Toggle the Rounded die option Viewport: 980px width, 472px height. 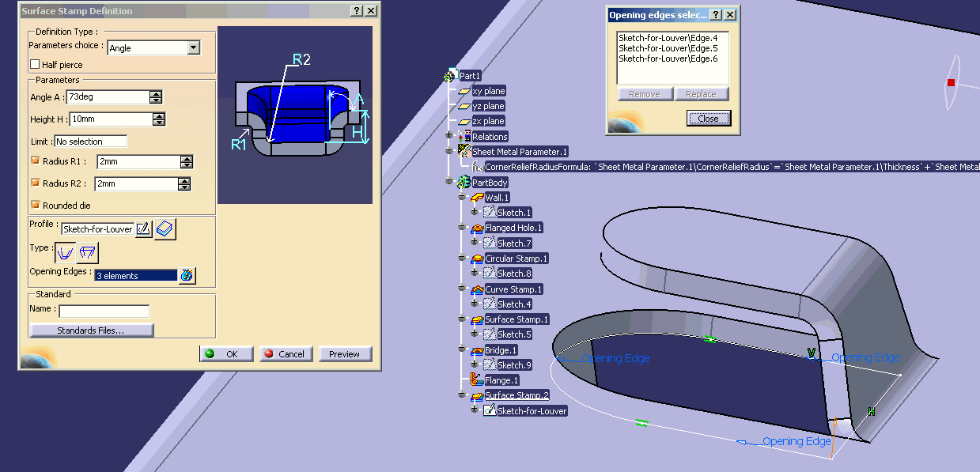click(35, 205)
